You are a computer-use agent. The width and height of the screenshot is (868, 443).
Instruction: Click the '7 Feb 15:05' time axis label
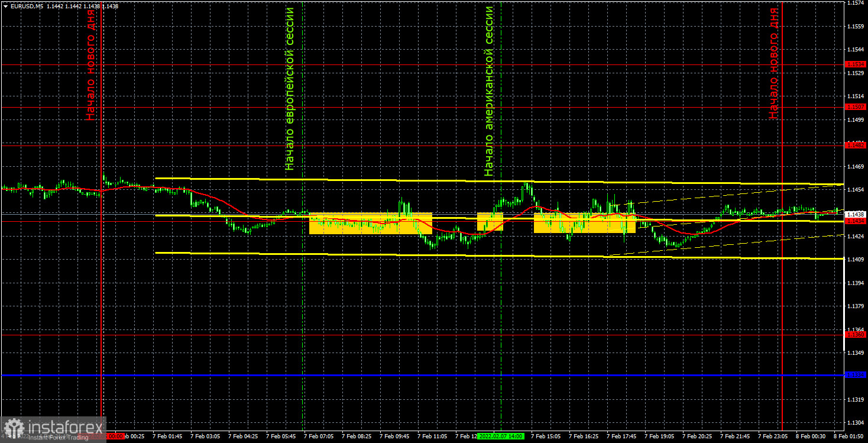(546, 436)
